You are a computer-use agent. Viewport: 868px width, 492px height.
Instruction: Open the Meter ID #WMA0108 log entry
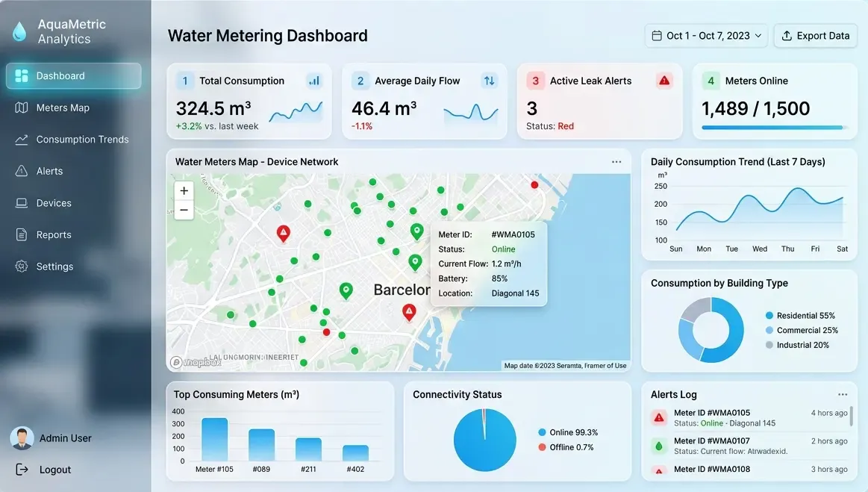tap(749, 470)
